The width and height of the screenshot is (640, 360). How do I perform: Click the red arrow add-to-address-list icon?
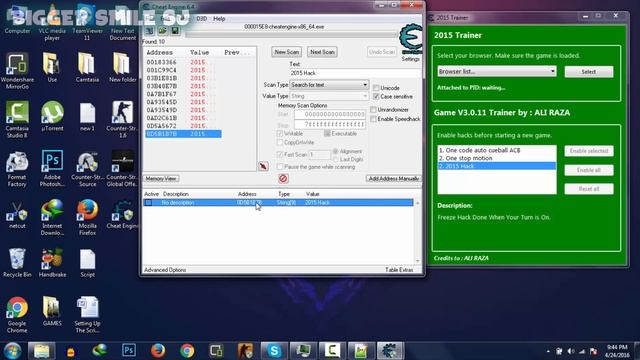263,166
